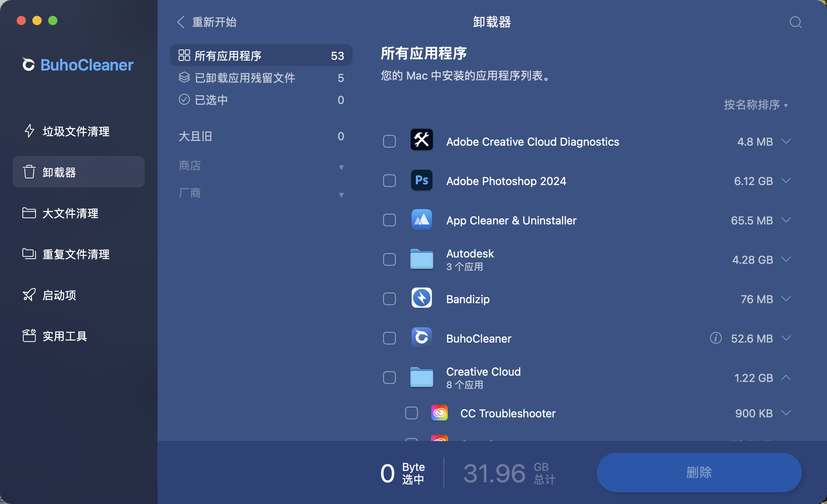827x504 pixels.
Task: Click the Adobe Creative Cloud Diagnostics app icon
Action: (422, 140)
